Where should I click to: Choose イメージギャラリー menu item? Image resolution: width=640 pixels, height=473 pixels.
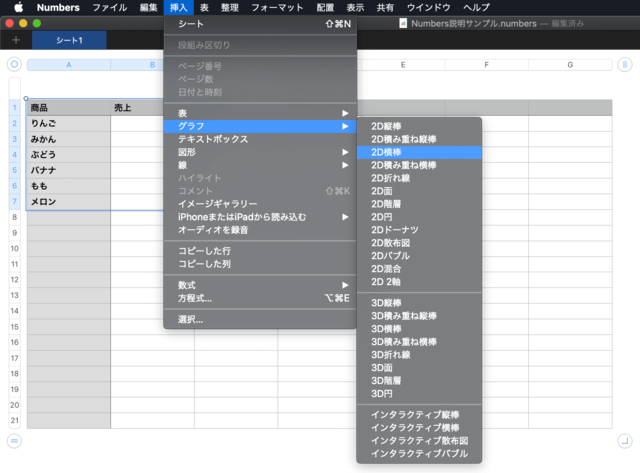point(260,204)
